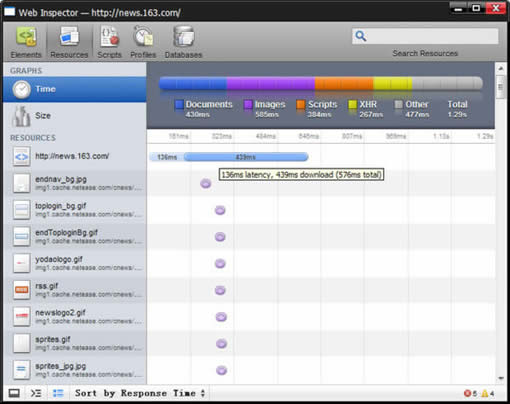Toggle small resource rows icon
The width and height of the screenshot is (510, 404).
tap(58, 393)
